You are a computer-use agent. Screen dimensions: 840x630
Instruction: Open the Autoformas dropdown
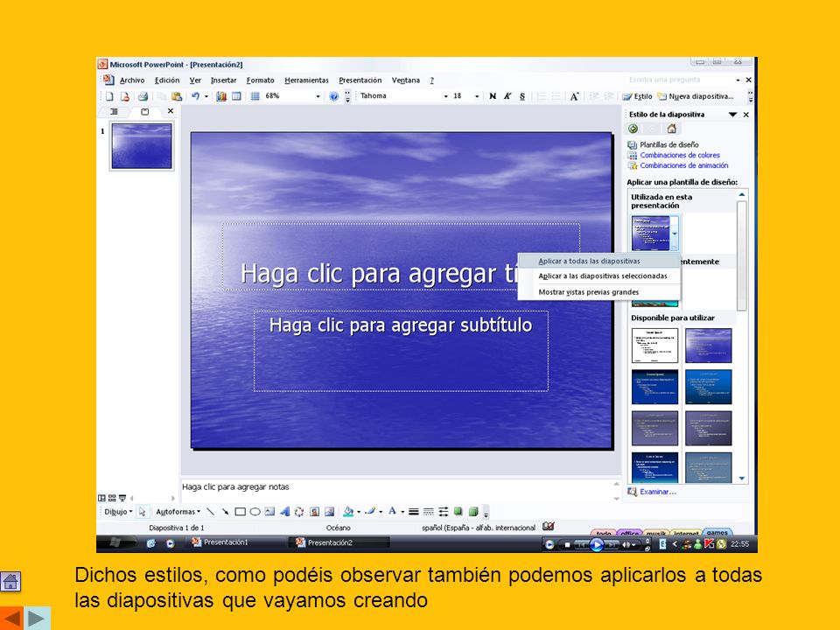178,512
